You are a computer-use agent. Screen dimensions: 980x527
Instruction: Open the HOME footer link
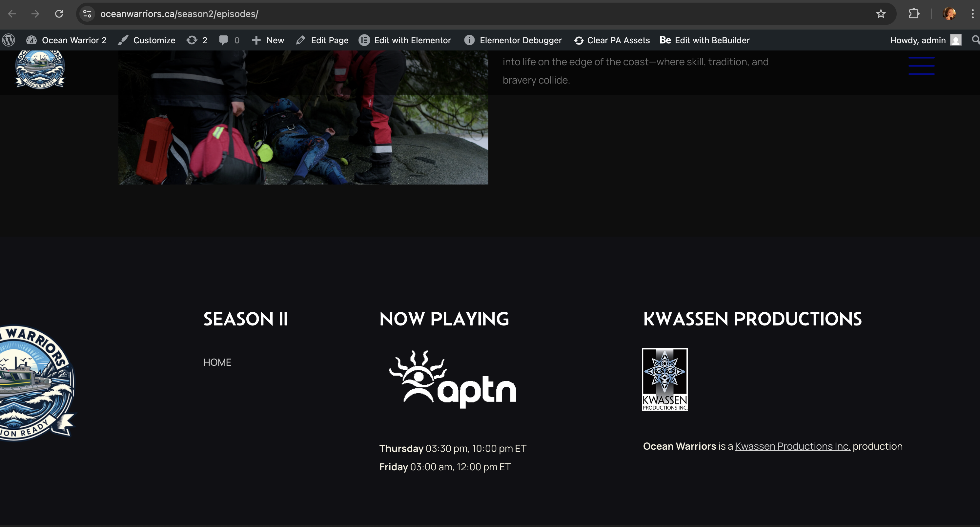(x=217, y=362)
